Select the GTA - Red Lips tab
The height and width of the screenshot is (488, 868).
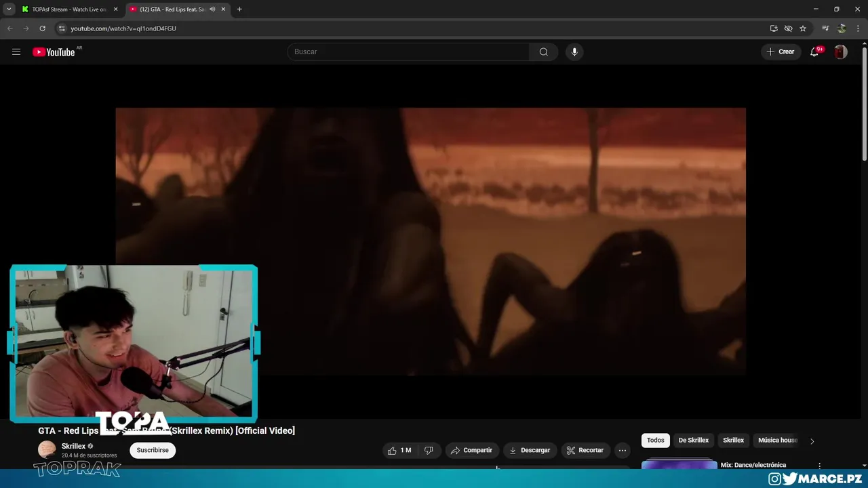(171, 9)
